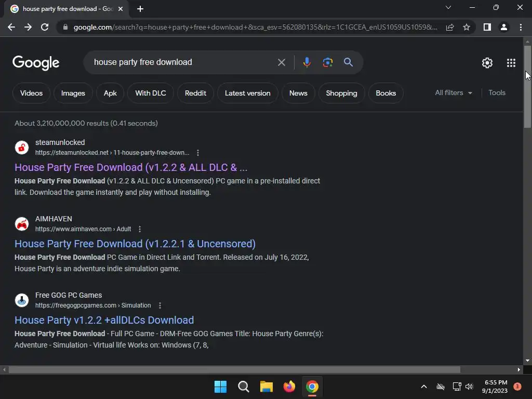The image size is (532, 399).
Task: Open the steamunlocked House Party link
Action: pos(131,167)
